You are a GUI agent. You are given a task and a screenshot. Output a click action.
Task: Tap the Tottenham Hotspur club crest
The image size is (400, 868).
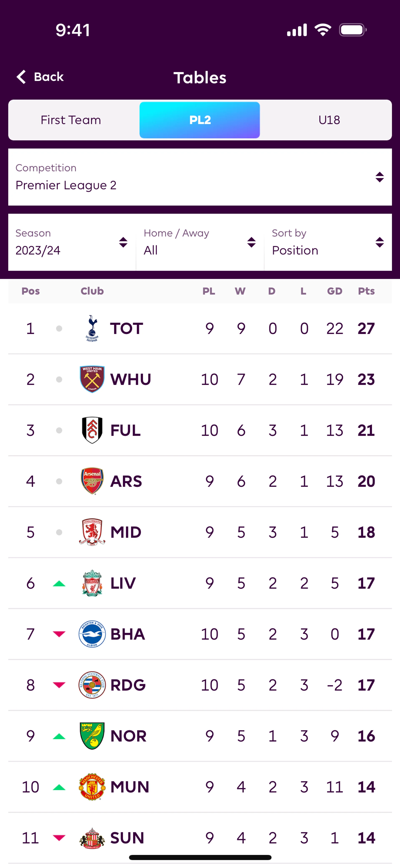pyautogui.click(x=92, y=328)
